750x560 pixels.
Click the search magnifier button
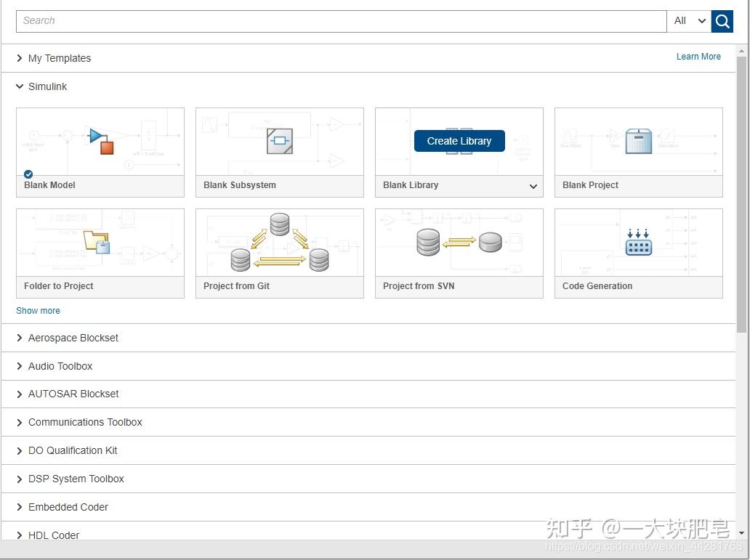pos(722,21)
